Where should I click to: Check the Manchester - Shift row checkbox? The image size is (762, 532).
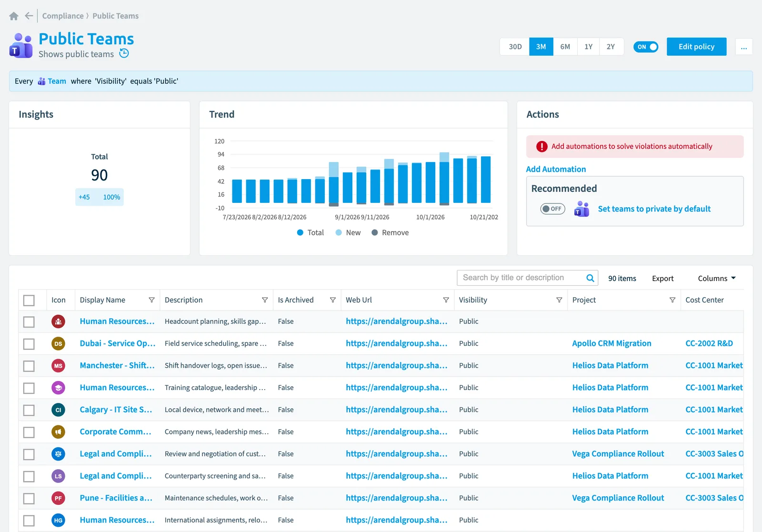[x=29, y=366]
